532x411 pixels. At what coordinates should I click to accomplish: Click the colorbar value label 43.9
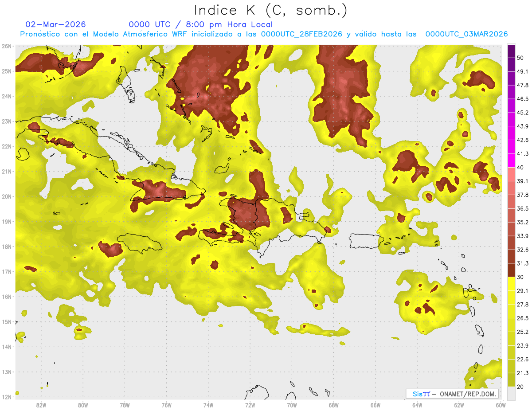pyautogui.click(x=523, y=126)
